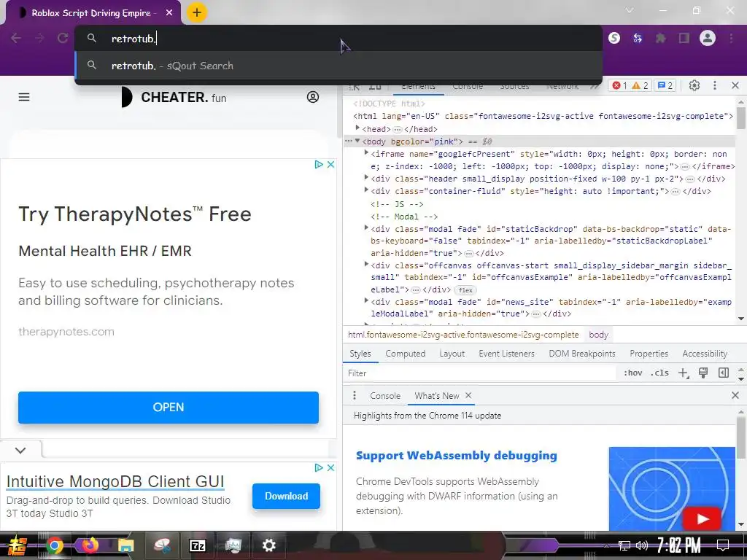This screenshot has height=560, width=747.
Task: Select the Roblox Script Driving Empire tab
Action: (93, 13)
